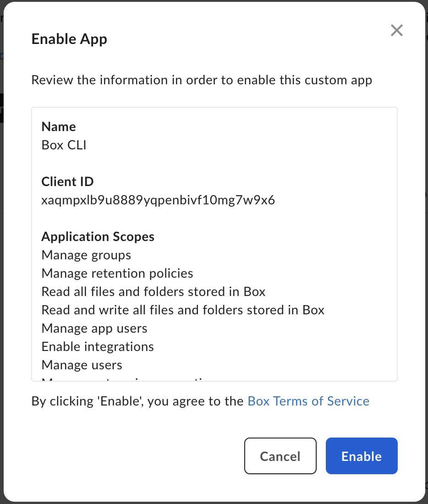Screen dimensions: 428x504
Task: Click Read all files and folders scope
Action: (154, 292)
